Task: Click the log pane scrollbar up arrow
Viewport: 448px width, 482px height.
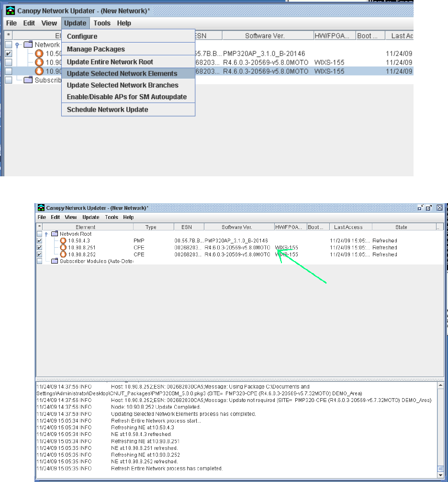Action: click(x=441, y=386)
